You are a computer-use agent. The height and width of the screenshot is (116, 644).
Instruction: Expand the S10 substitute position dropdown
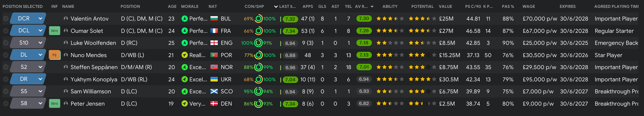pyautogui.click(x=40, y=43)
